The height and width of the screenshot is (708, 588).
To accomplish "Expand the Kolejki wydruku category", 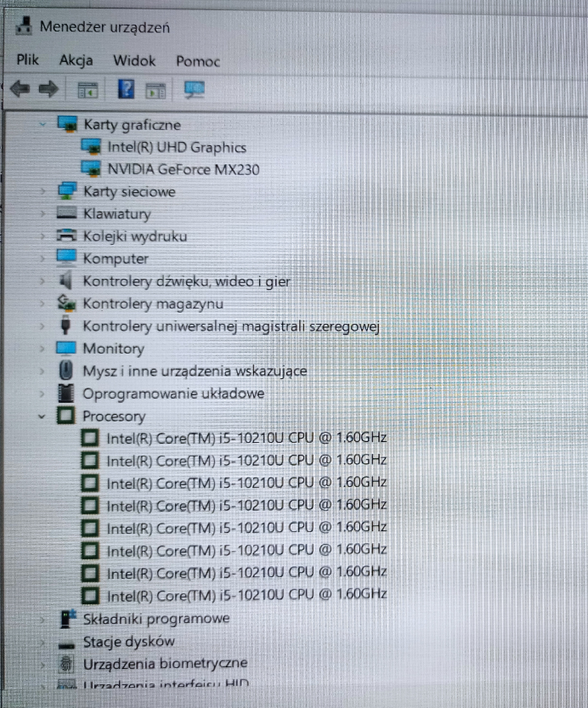I will pyautogui.click(x=42, y=236).
